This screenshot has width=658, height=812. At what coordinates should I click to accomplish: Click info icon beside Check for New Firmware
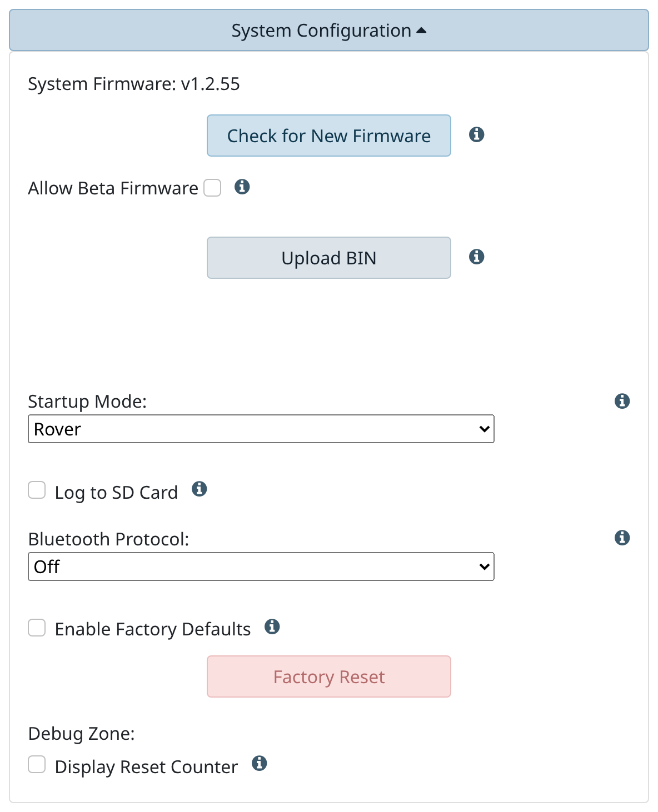(x=476, y=134)
